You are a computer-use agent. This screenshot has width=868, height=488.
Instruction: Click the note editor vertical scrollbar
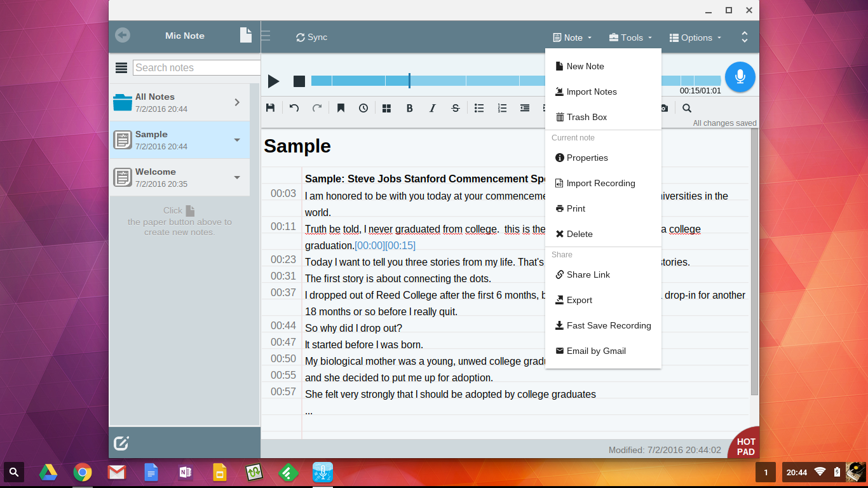754,261
